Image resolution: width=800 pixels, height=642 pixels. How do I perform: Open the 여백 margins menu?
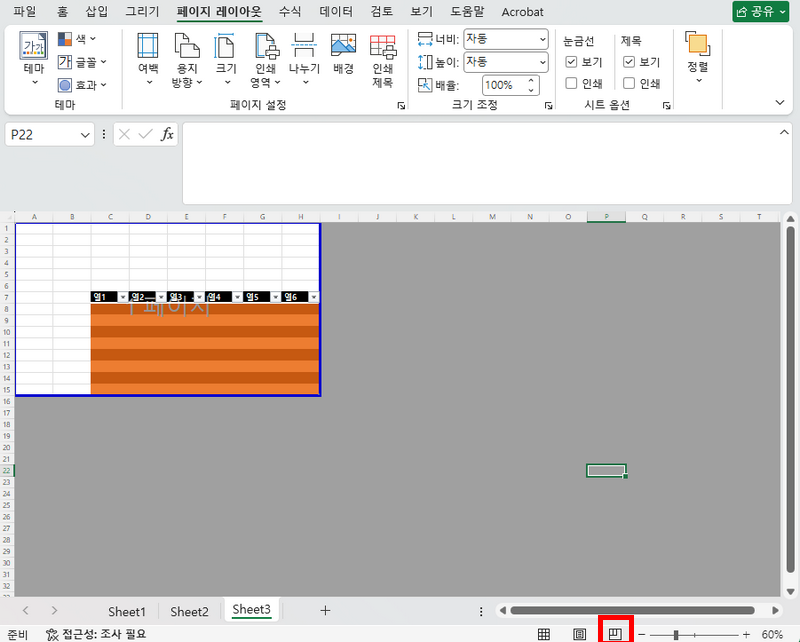[148, 59]
